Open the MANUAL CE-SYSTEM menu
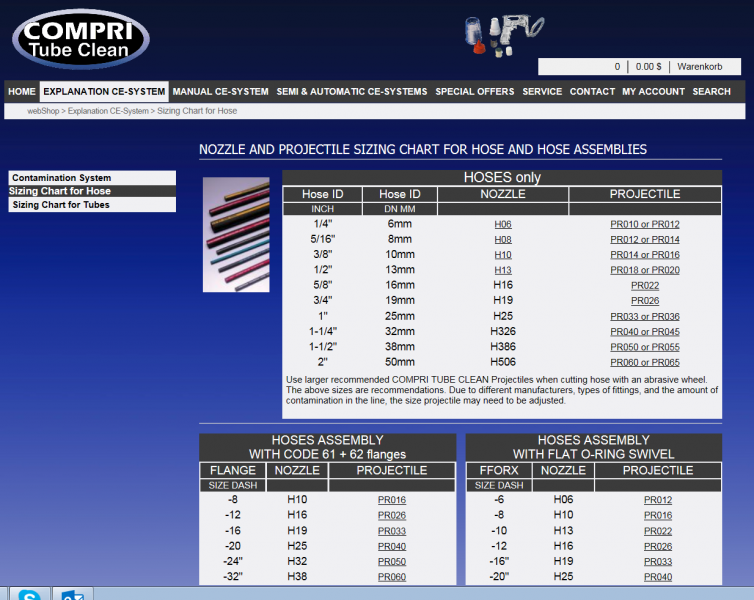This screenshot has height=600, width=754. coord(221,91)
